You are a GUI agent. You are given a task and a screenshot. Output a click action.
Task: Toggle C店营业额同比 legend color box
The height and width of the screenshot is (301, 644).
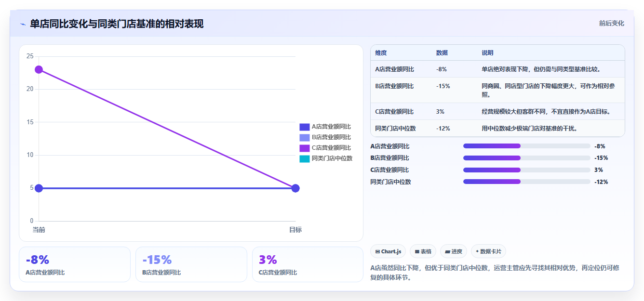click(304, 148)
